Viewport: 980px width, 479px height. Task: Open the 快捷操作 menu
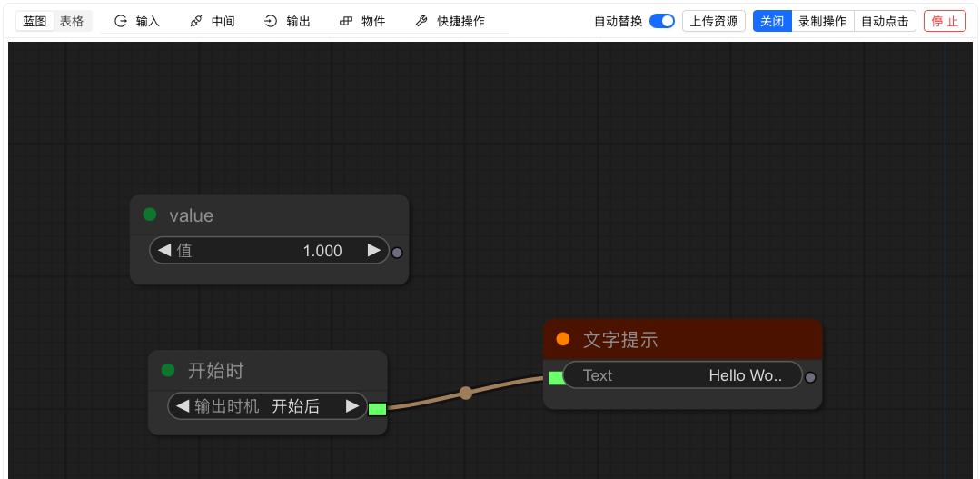[x=450, y=21]
